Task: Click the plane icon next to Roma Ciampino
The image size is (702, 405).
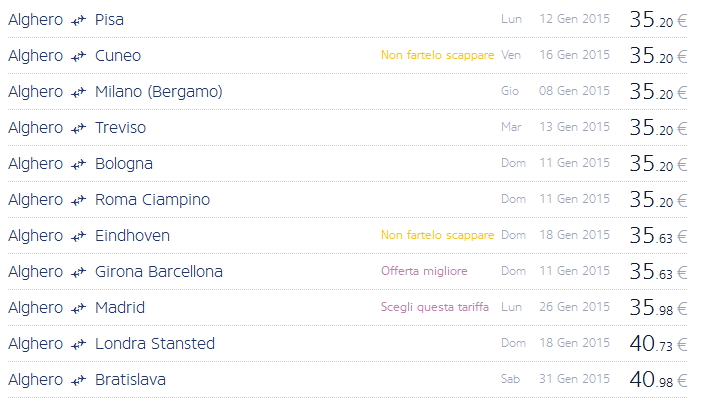Action: pyautogui.click(x=79, y=200)
